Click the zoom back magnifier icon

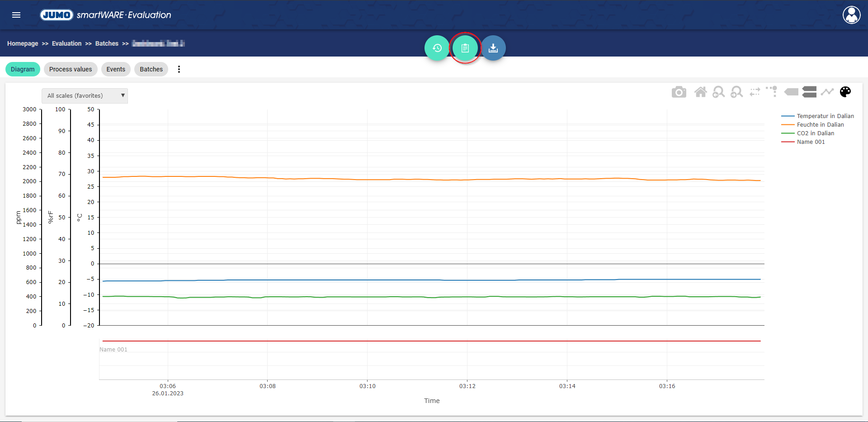tap(718, 92)
